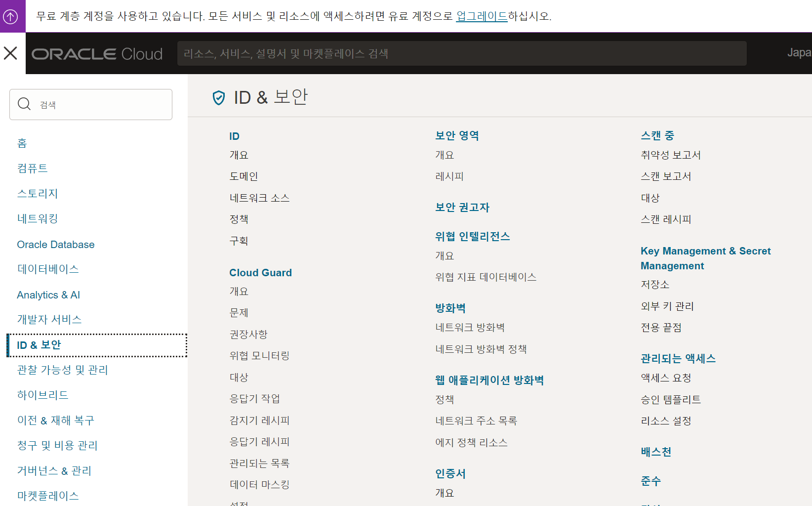Open 응답기 레시피 link
This screenshot has width=812, height=506.
(x=259, y=442)
